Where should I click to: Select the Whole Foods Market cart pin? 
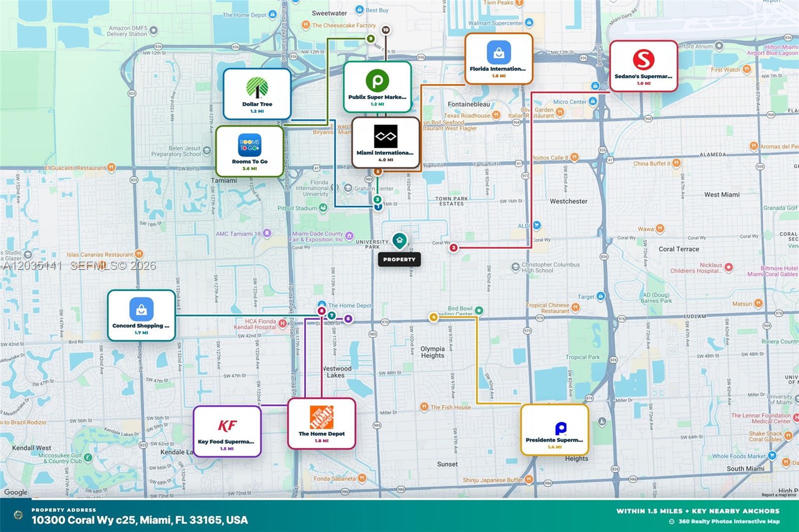coord(772,456)
